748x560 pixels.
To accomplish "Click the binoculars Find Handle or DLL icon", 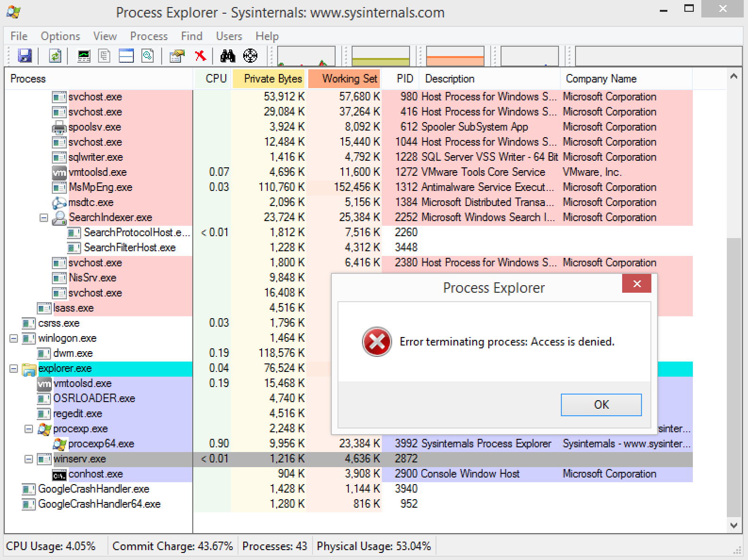I will click(228, 56).
